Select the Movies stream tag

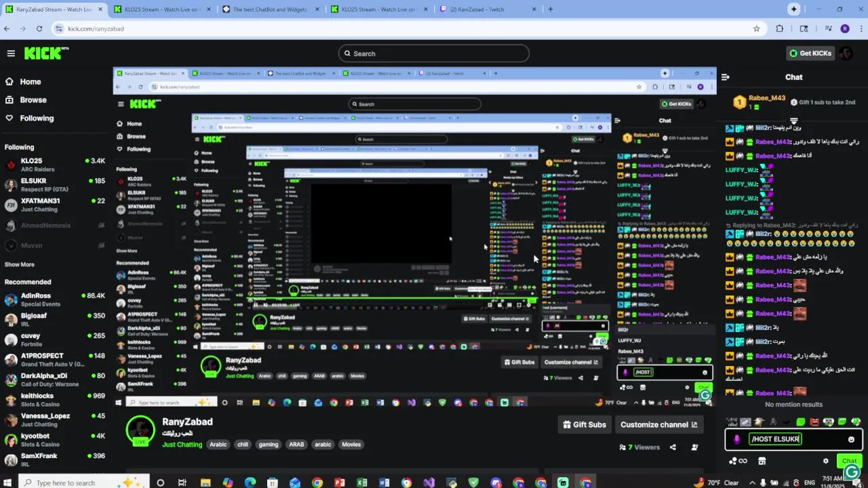351,445
